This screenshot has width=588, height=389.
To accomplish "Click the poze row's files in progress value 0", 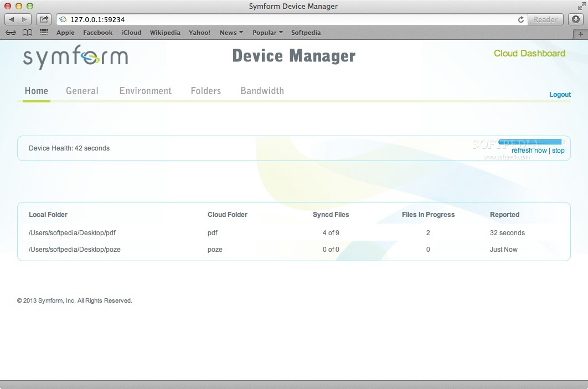I will pos(428,249).
